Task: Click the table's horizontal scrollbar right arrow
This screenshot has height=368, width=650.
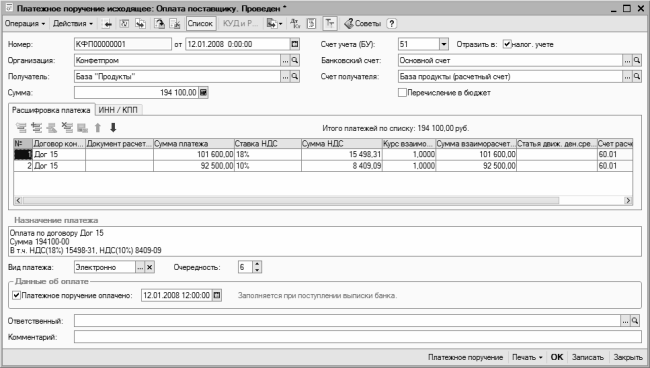Action: point(628,201)
